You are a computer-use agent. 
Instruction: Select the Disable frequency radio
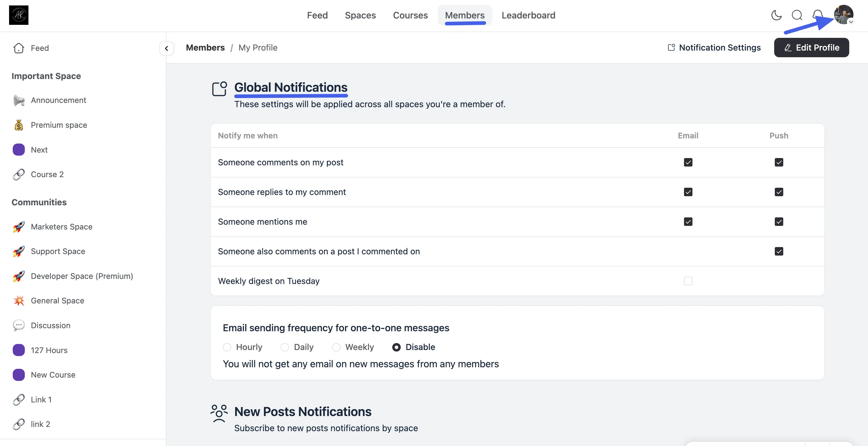pos(396,347)
